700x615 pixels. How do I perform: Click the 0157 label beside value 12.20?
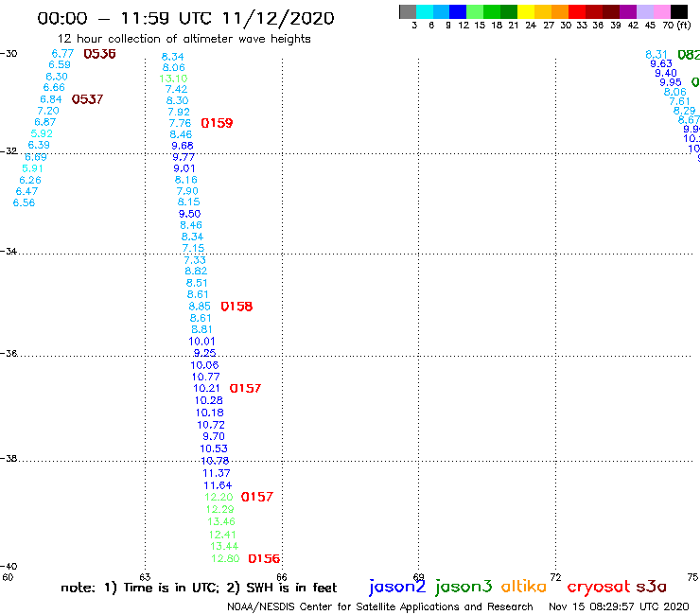pyautogui.click(x=256, y=497)
